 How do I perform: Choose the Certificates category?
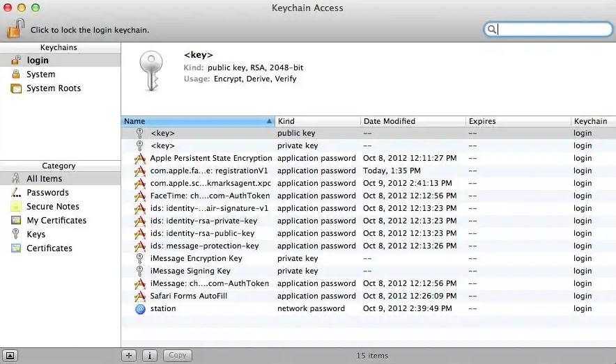tap(49, 248)
